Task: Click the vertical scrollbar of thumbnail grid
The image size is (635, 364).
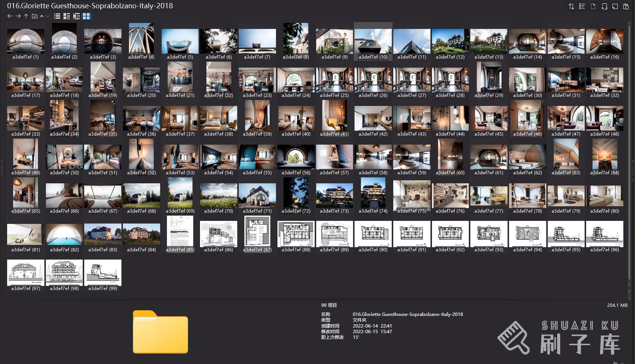Action: 629,150
